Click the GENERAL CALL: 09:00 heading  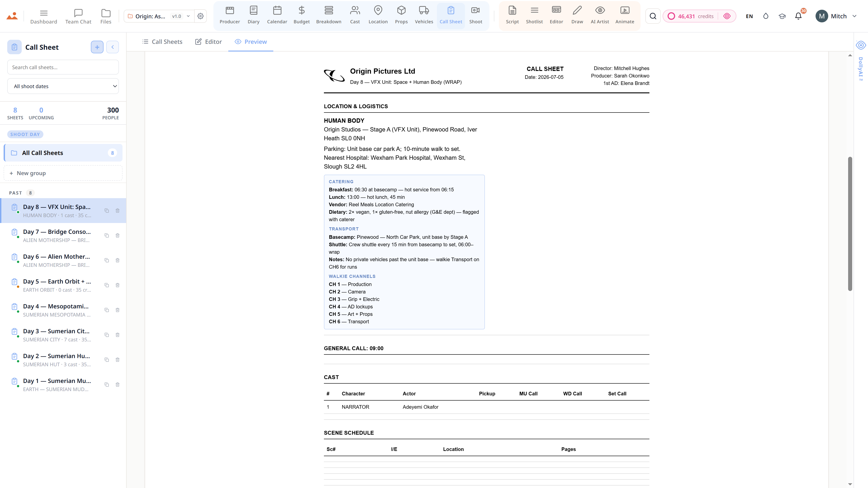(x=354, y=348)
